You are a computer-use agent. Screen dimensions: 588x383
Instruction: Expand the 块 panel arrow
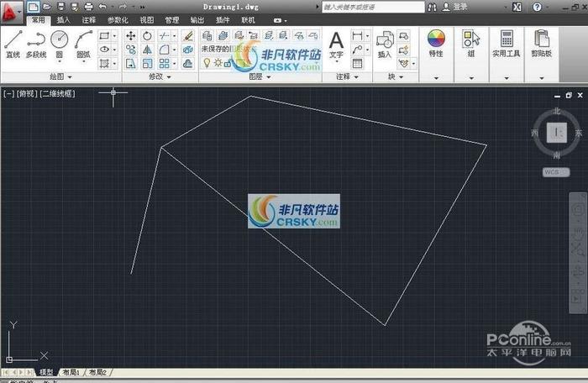pyautogui.click(x=401, y=77)
